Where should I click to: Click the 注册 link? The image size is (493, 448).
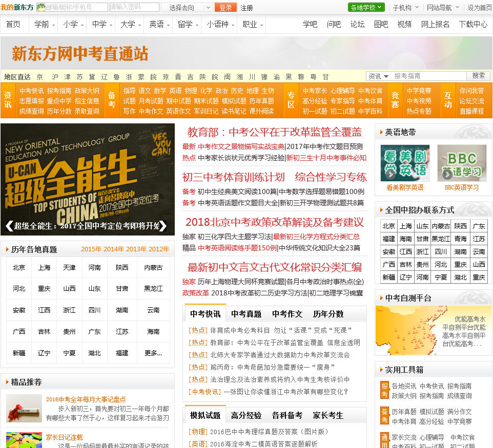tap(246, 8)
